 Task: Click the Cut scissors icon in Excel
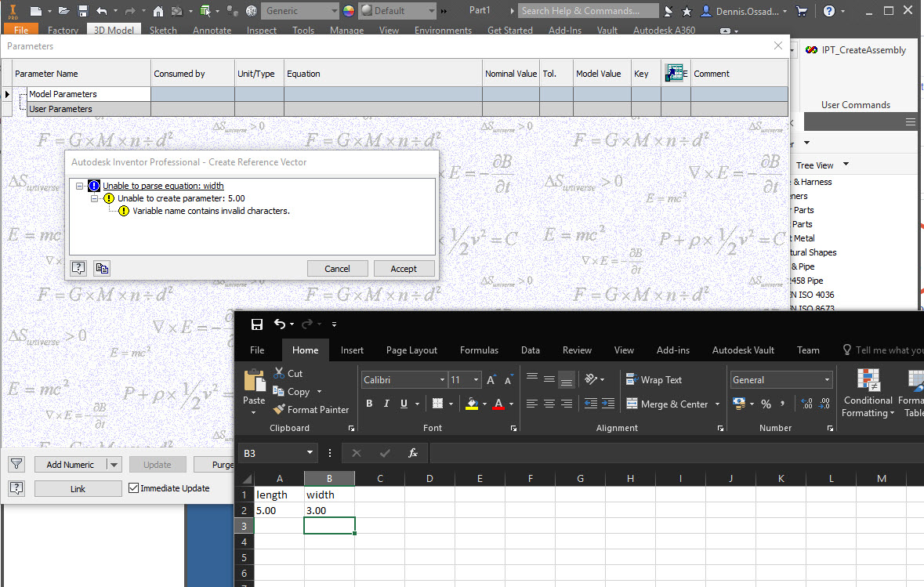click(x=279, y=373)
